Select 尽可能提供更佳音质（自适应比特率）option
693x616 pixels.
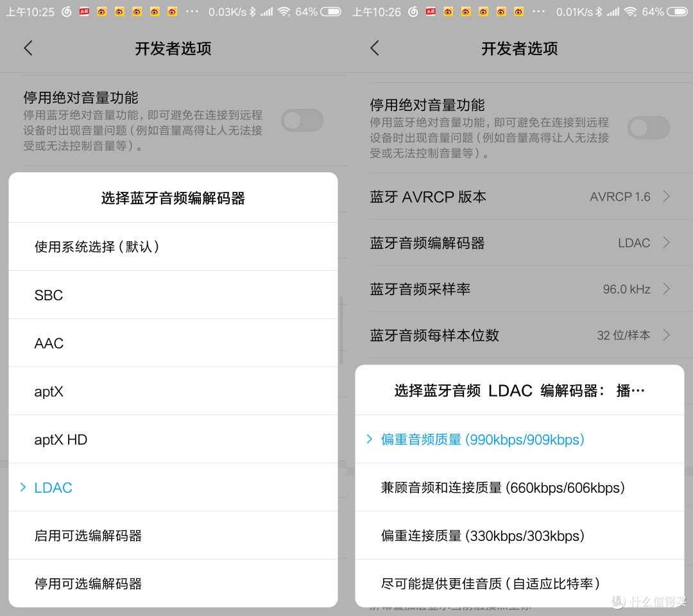pos(520,584)
